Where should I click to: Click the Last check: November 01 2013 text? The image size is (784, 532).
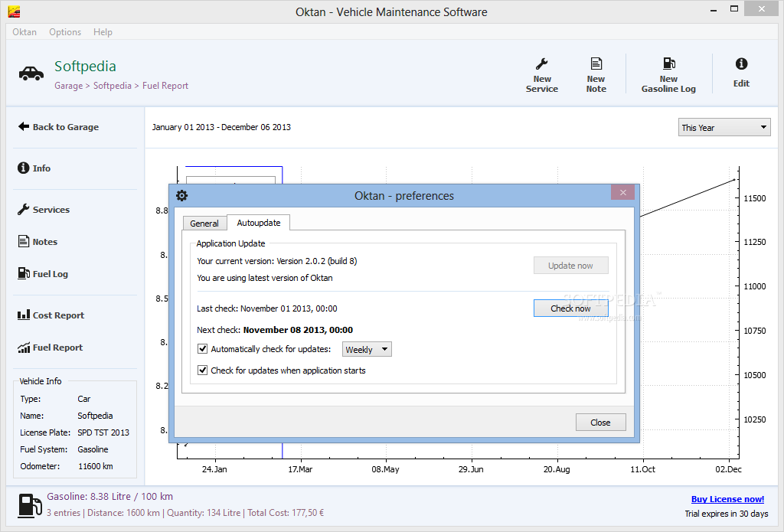pyautogui.click(x=267, y=308)
